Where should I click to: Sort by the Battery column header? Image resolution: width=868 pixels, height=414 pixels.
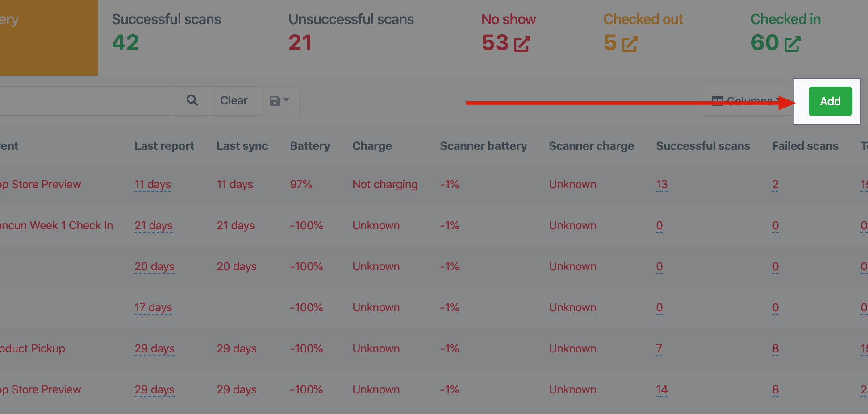point(310,146)
